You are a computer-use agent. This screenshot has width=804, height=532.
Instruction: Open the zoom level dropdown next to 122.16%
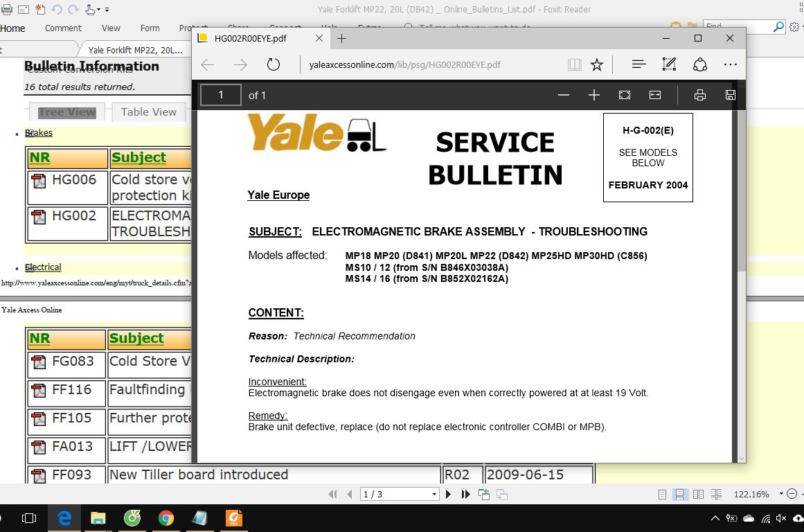point(781,494)
